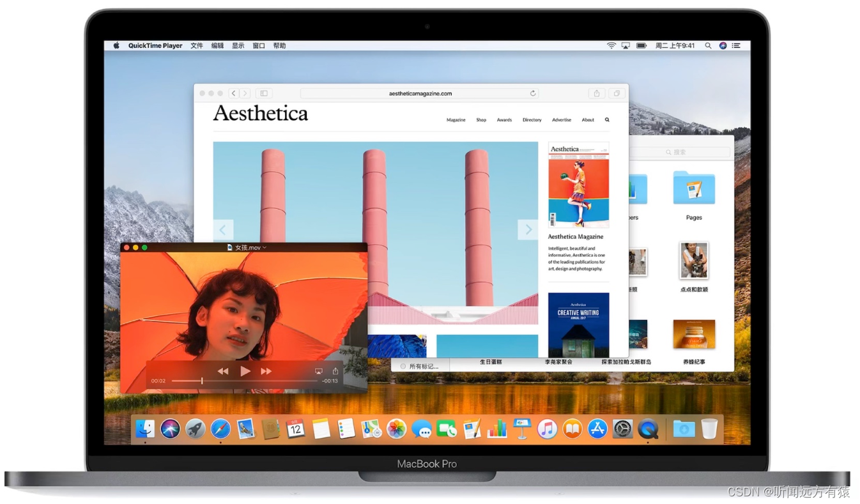Viewport: 860px width, 504px height.
Task: Open the 帮助 menu
Action: pyautogui.click(x=279, y=46)
